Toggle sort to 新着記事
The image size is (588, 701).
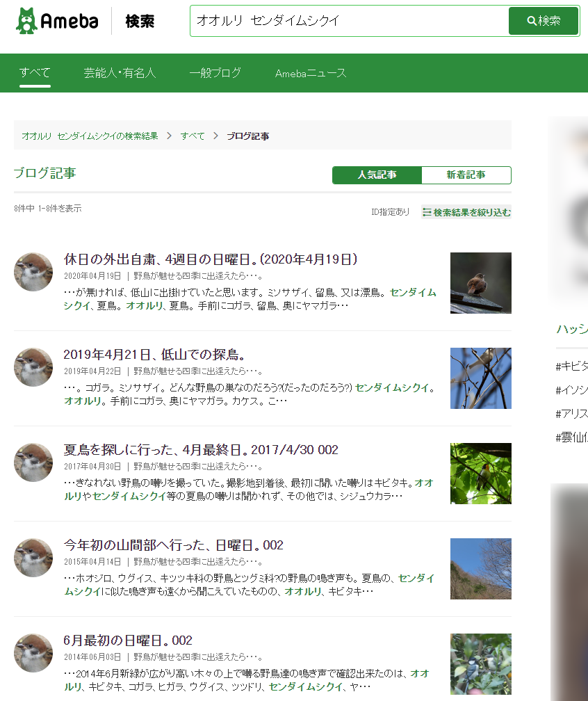click(x=466, y=175)
